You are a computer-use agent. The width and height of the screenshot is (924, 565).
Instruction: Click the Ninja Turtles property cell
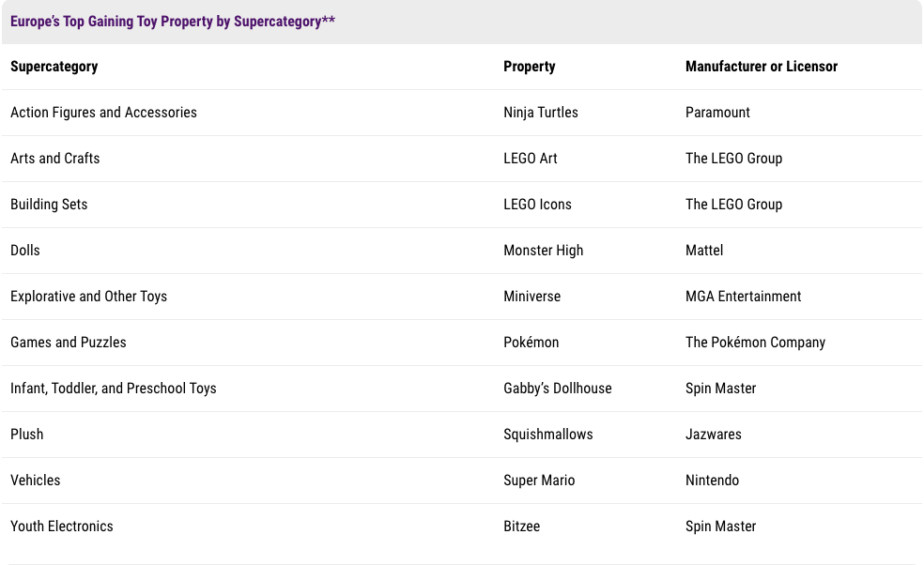pos(541,113)
